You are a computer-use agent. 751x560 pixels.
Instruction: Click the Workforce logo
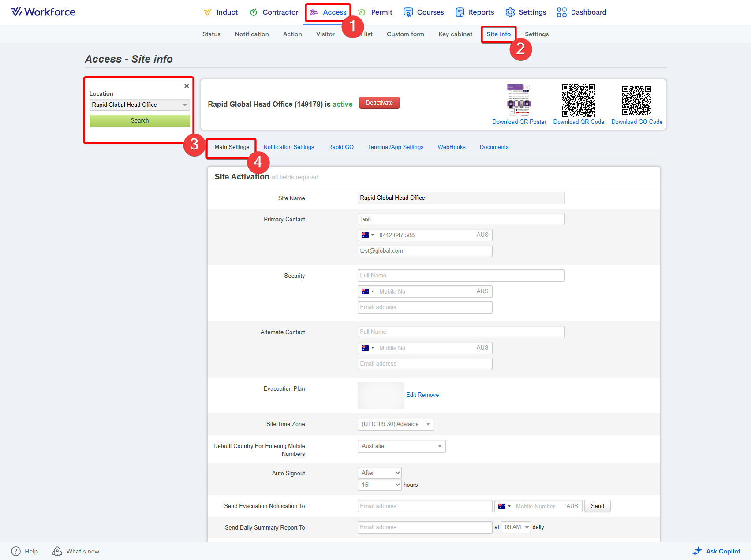pos(43,12)
